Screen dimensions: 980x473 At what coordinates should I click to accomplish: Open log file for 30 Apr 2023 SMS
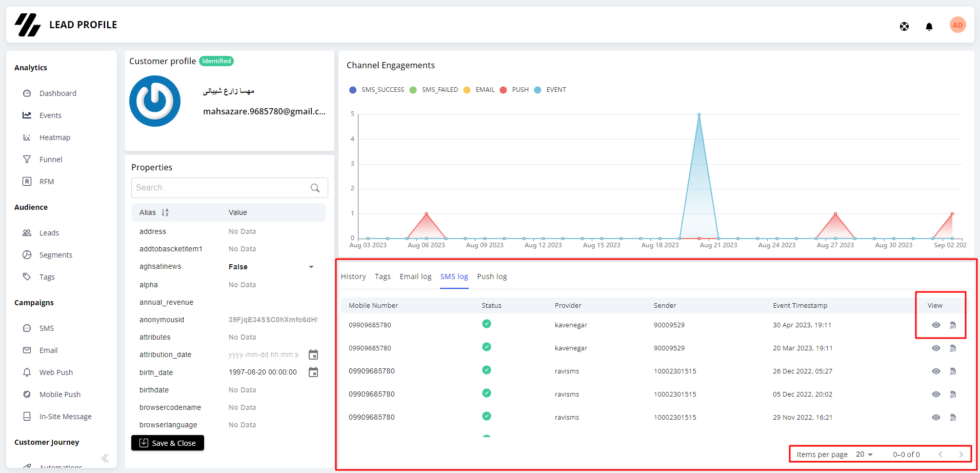pos(953,325)
